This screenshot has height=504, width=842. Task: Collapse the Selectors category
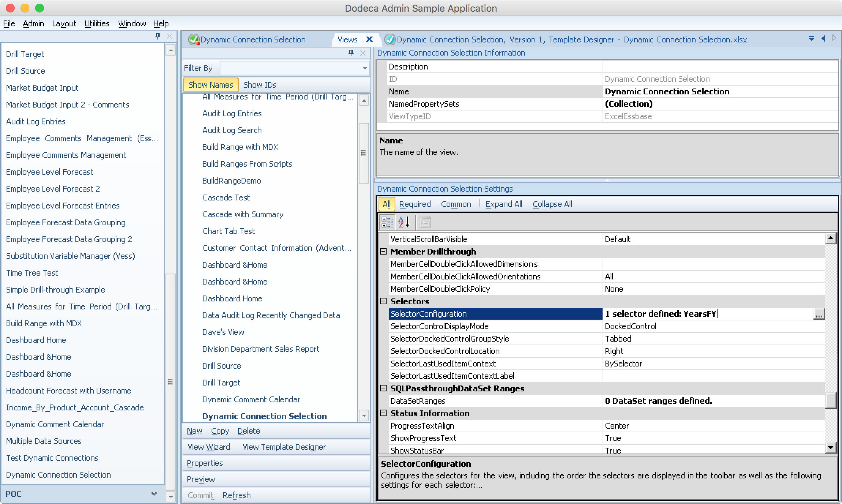[x=383, y=301]
